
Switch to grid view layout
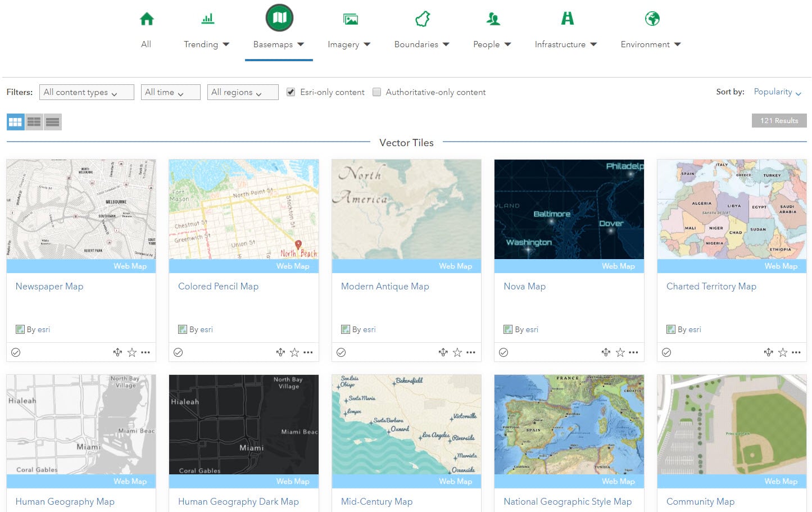tap(15, 121)
